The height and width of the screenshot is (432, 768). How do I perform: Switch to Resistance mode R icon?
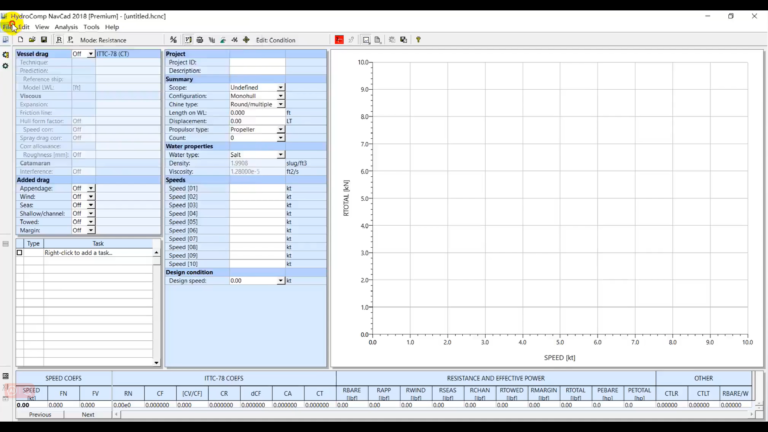pyautogui.click(x=59, y=40)
